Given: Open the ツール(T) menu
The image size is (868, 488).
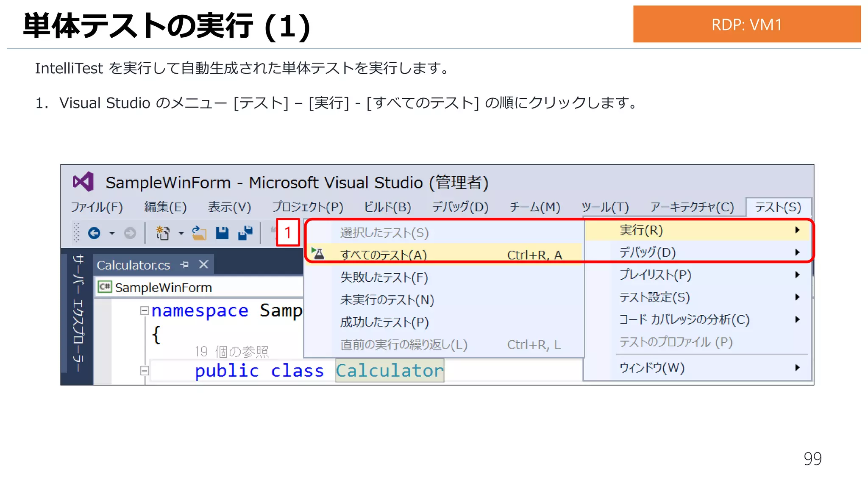Looking at the screenshot, I should 605,207.
